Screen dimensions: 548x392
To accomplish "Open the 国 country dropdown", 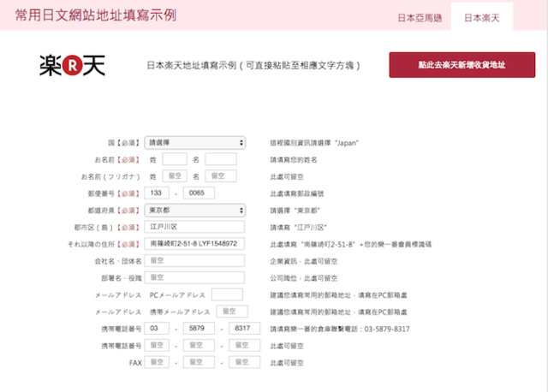I will (x=195, y=142).
